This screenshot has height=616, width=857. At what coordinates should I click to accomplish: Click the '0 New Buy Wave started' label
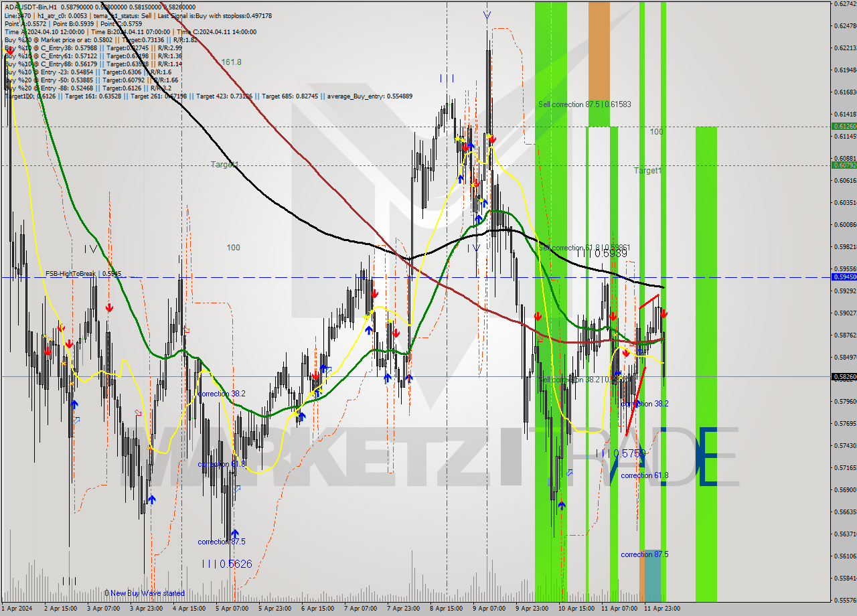145,593
